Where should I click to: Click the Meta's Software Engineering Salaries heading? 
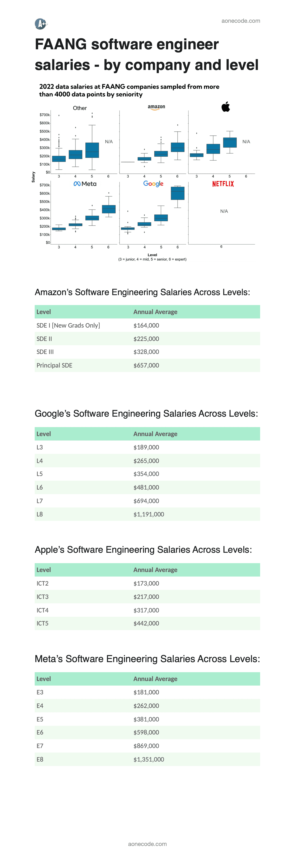tap(147, 659)
